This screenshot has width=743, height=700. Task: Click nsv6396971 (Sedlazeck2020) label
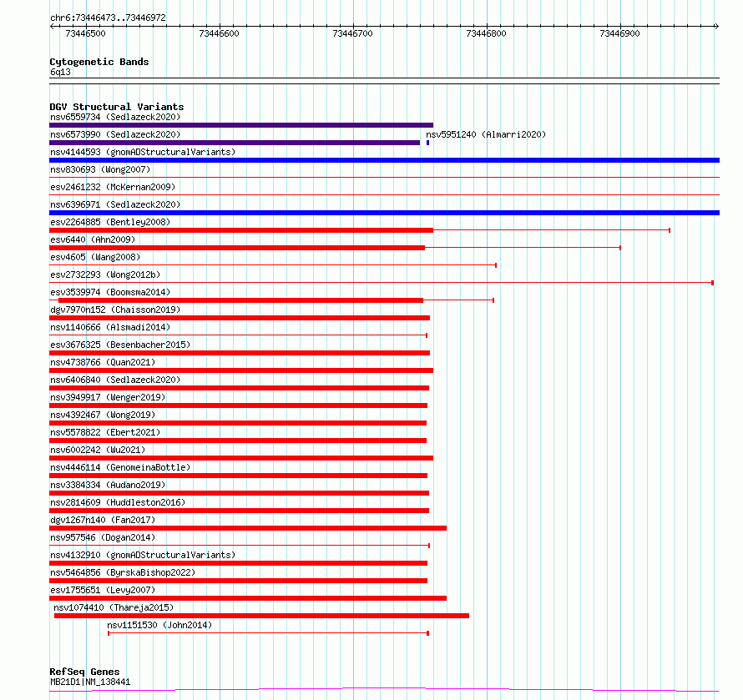tap(115, 204)
